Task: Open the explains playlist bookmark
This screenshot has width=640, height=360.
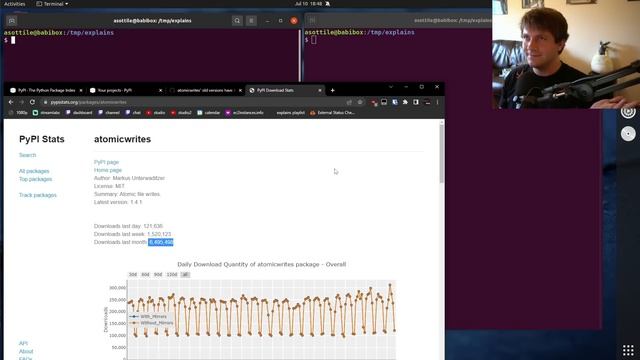Action: coord(290,113)
